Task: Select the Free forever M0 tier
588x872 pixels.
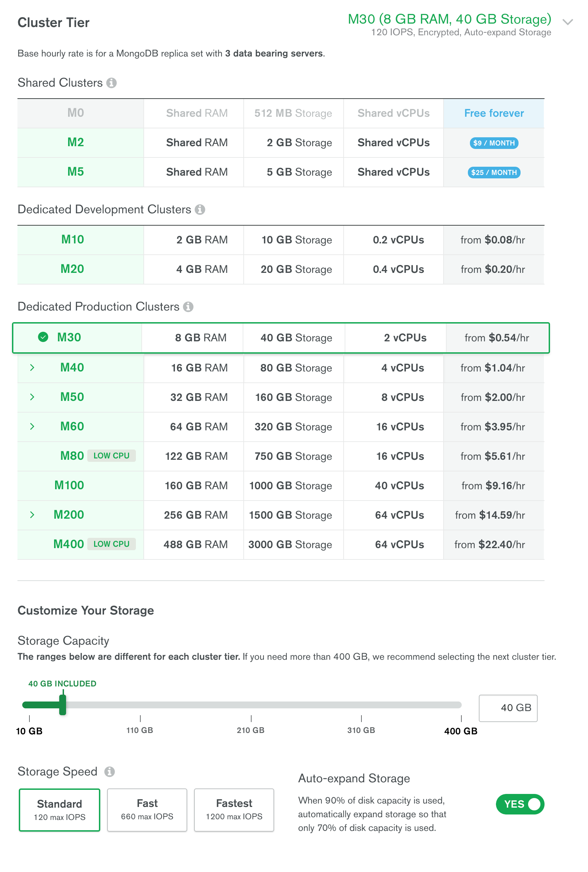Action: coord(494,113)
